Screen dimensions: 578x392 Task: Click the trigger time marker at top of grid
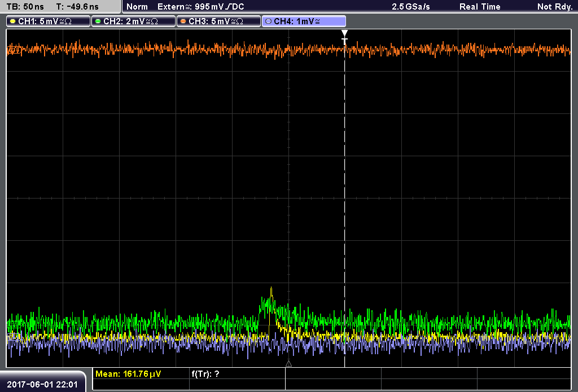click(x=344, y=37)
